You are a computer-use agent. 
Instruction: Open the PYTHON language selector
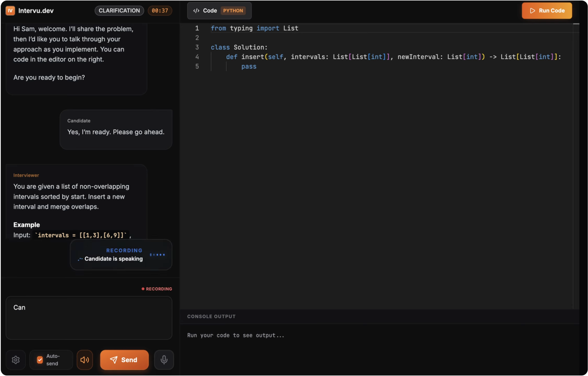coord(233,10)
